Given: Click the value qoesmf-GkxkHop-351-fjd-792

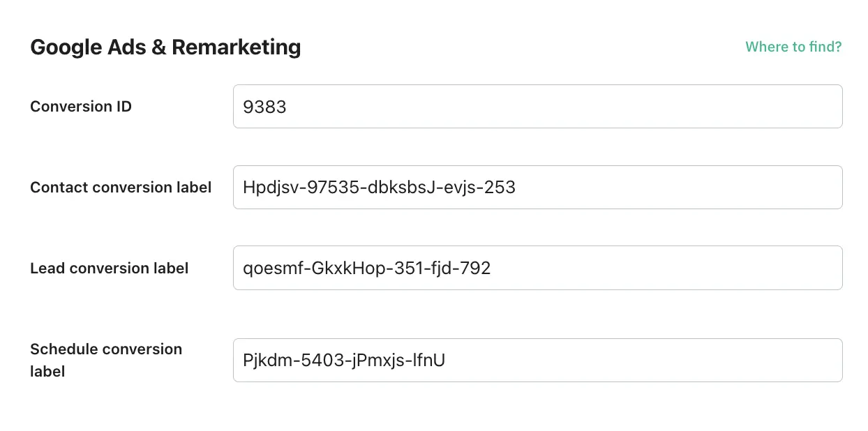Looking at the screenshot, I should pos(366,268).
